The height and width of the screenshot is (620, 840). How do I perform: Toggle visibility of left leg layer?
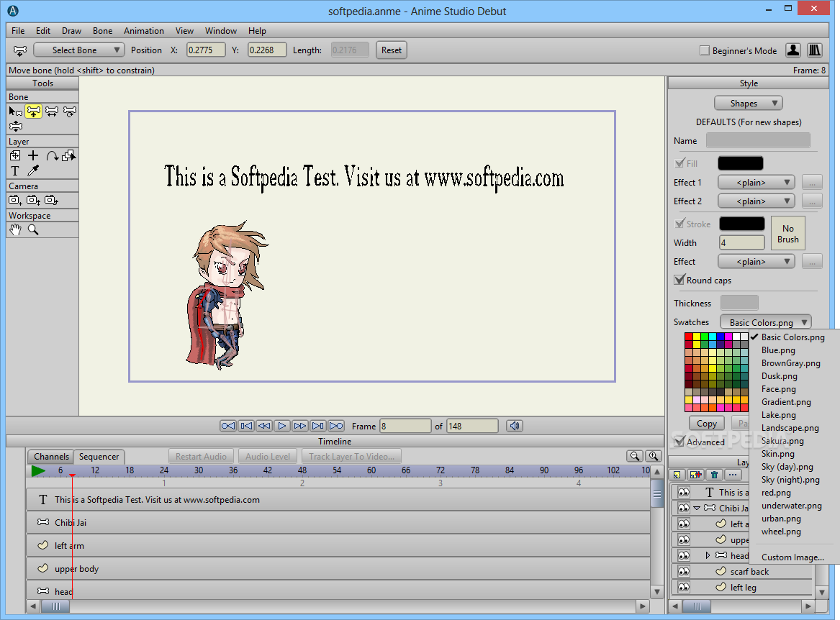(x=684, y=588)
